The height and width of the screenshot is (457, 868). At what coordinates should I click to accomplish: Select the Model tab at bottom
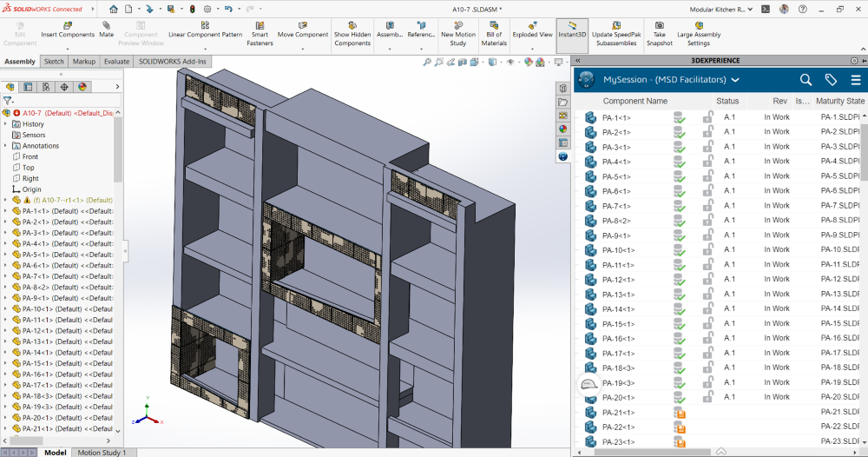tap(56, 453)
